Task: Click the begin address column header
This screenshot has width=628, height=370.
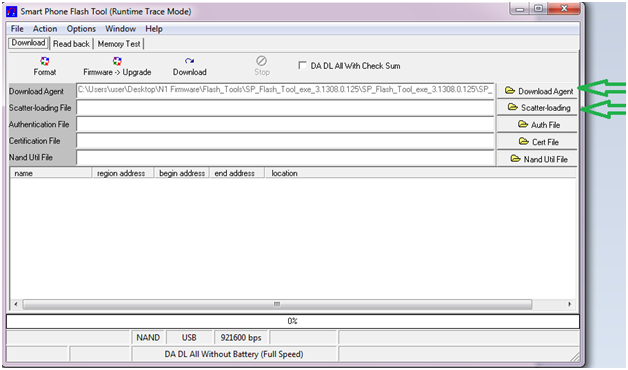Action: [182, 173]
